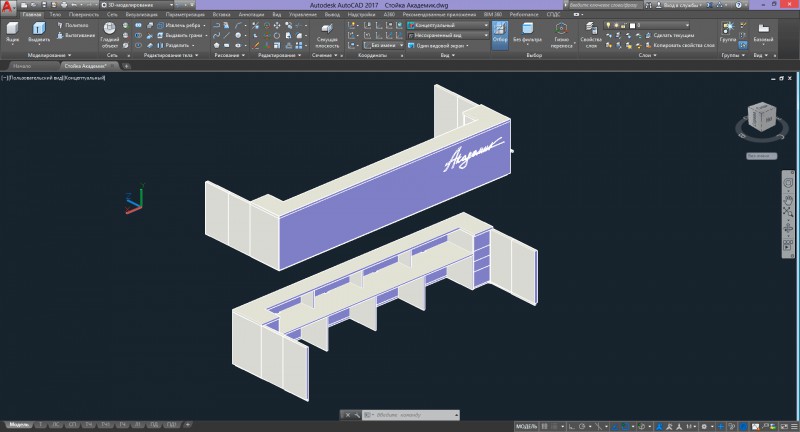
Task: Open the Концептуальный visual style dropdown
Action: point(448,25)
